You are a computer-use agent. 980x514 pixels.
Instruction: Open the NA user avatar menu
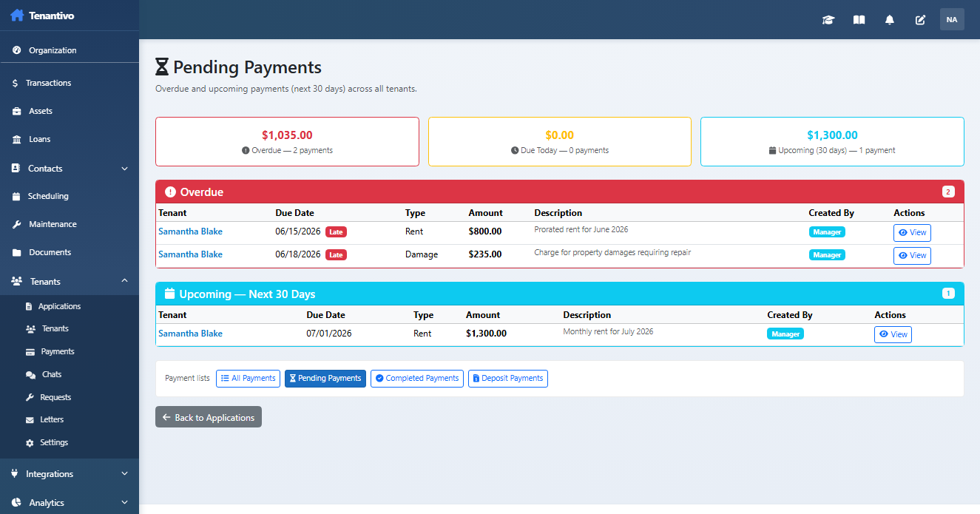tap(952, 19)
